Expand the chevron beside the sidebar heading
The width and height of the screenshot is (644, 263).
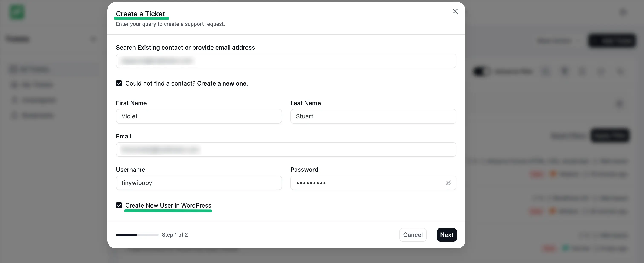coord(93,39)
